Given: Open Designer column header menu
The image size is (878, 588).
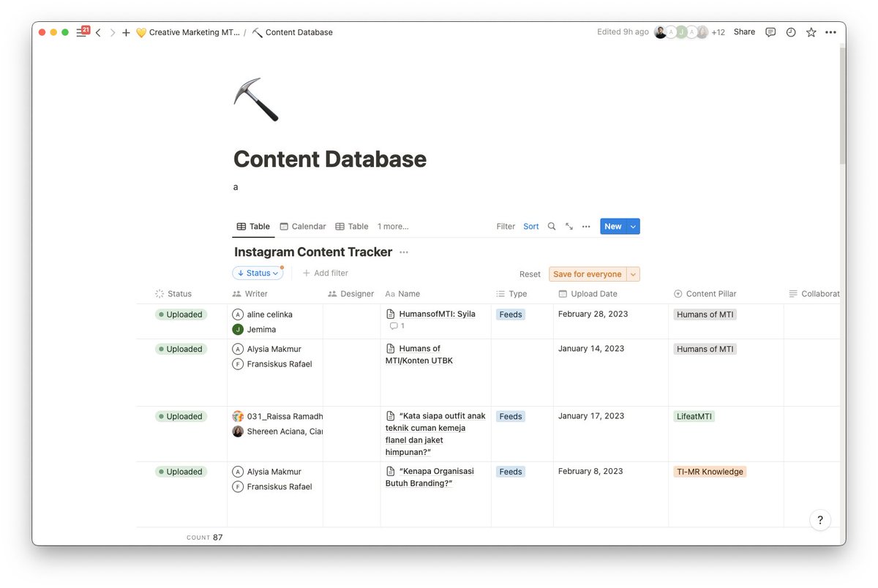Looking at the screenshot, I should (x=351, y=294).
